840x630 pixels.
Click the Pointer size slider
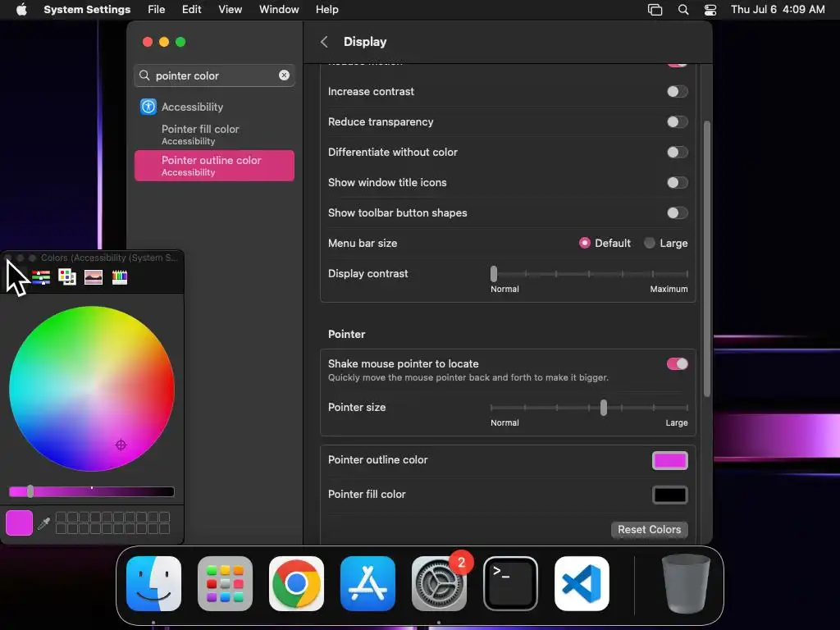pos(589,408)
